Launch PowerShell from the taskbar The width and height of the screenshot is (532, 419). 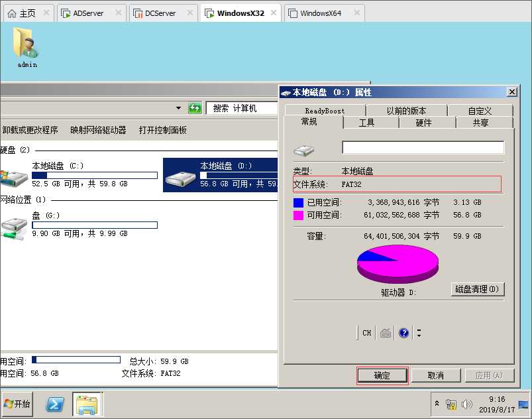tap(54, 404)
